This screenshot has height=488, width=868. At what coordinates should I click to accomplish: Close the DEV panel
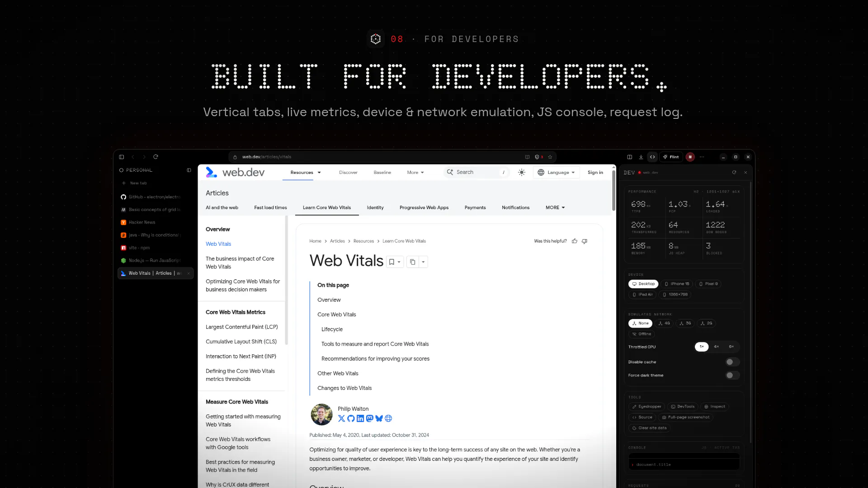tap(745, 172)
